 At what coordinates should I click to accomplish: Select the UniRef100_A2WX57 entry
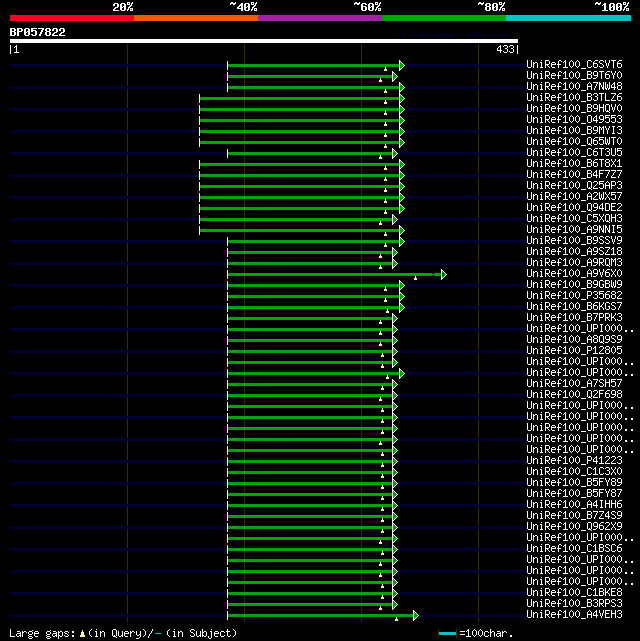tap(574, 197)
